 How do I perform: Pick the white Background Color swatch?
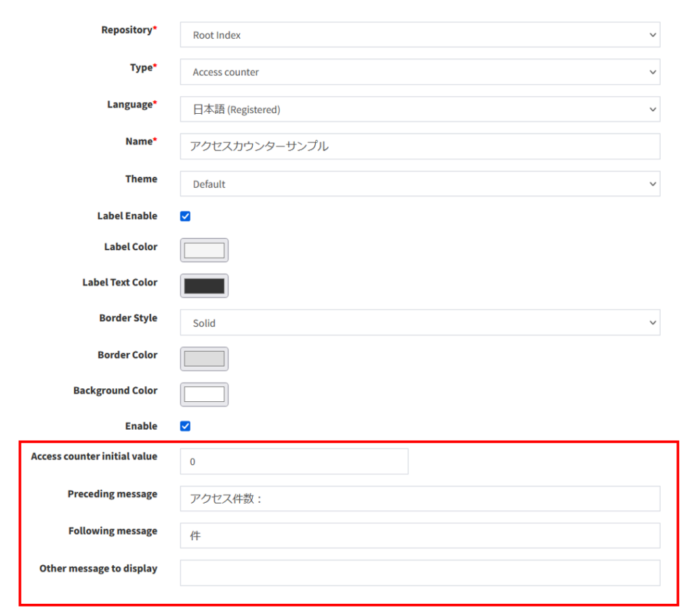[x=204, y=394]
